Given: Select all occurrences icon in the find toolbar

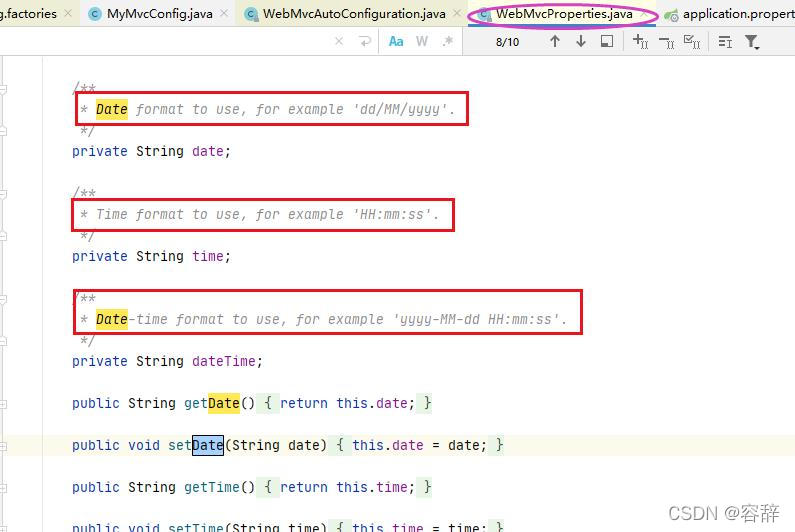Looking at the screenshot, I should click(x=692, y=42).
